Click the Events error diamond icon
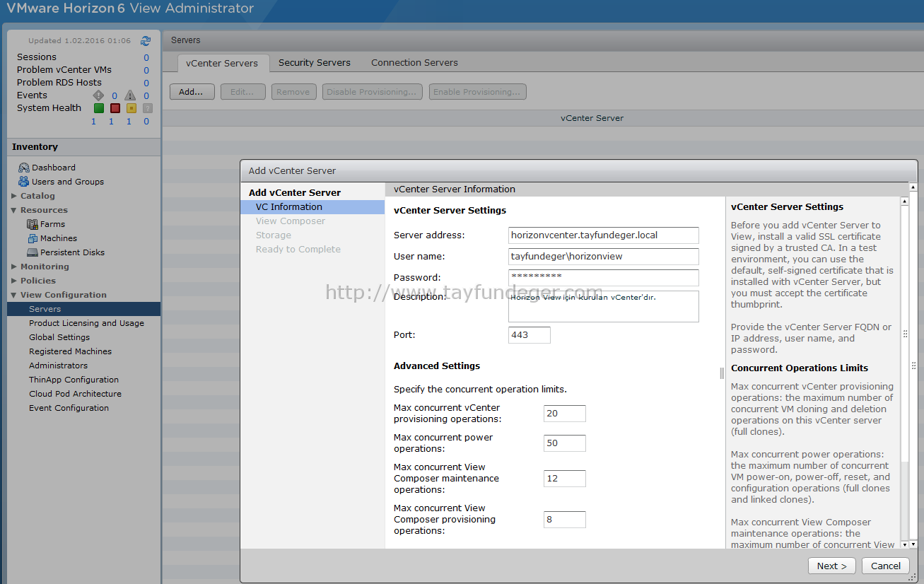924x584 pixels. coord(98,95)
